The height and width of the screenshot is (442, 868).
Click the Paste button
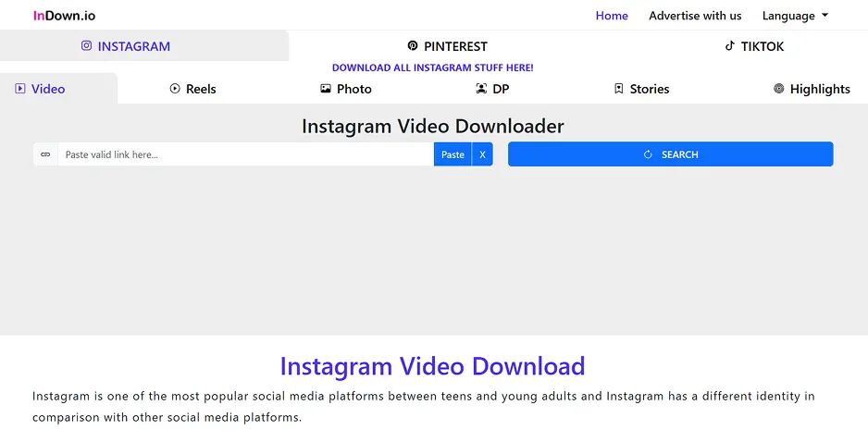pyautogui.click(x=453, y=154)
